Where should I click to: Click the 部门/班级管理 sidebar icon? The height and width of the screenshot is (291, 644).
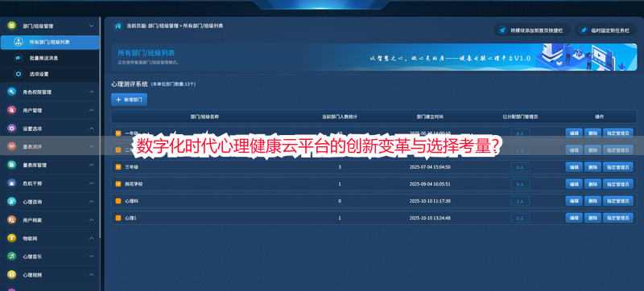pos(11,26)
